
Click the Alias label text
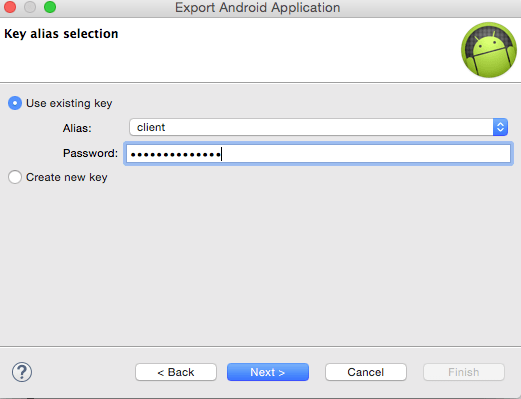pyautogui.click(x=77, y=128)
